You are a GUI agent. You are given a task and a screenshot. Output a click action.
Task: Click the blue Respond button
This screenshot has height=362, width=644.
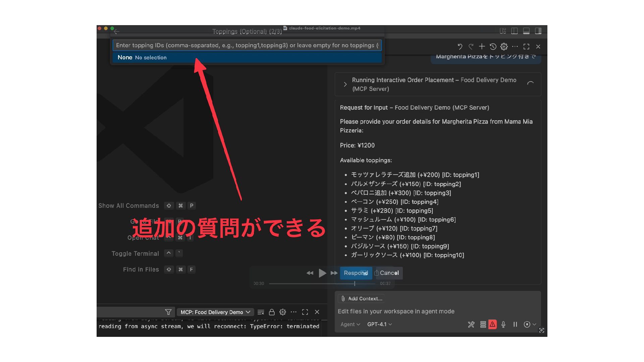[x=356, y=273]
